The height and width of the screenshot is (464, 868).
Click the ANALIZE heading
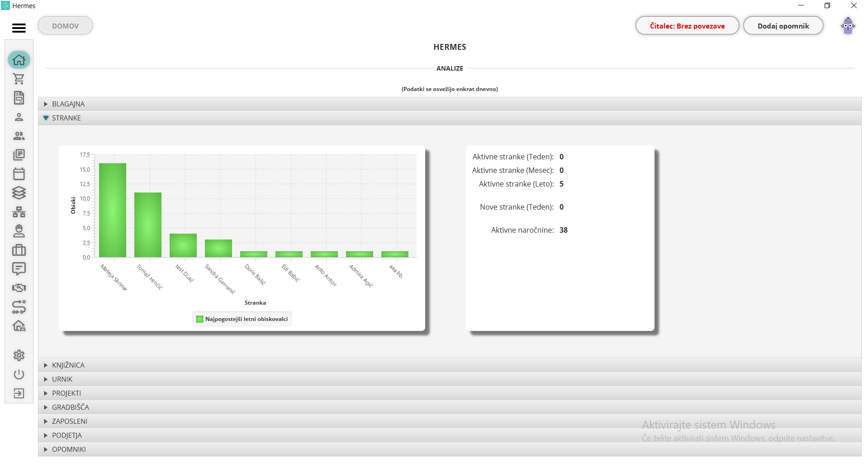(450, 68)
